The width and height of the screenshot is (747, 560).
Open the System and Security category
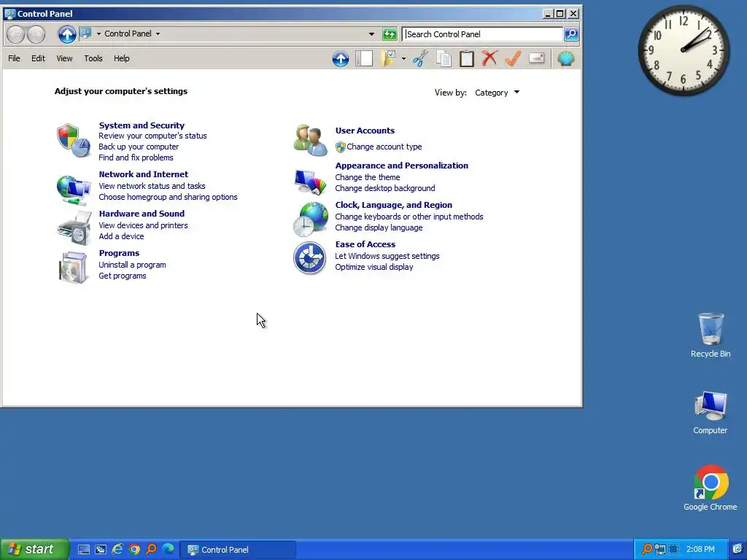[x=142, y=125]
